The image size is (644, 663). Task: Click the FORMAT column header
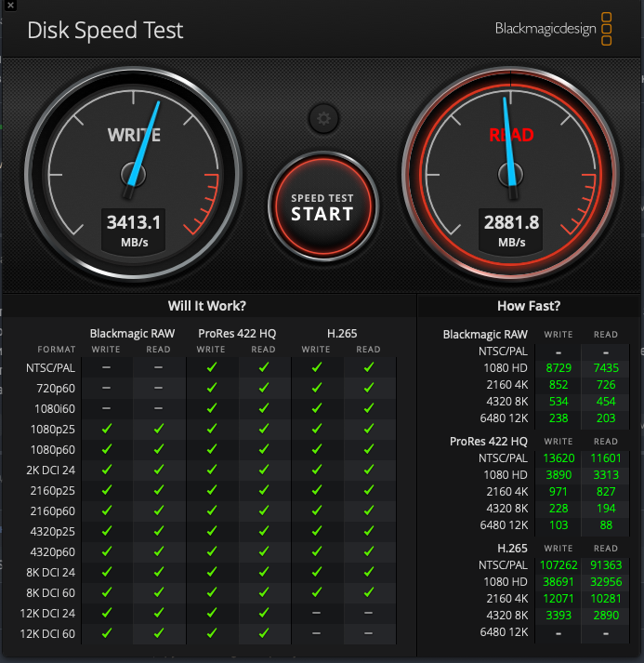click(x=56, y=350)
